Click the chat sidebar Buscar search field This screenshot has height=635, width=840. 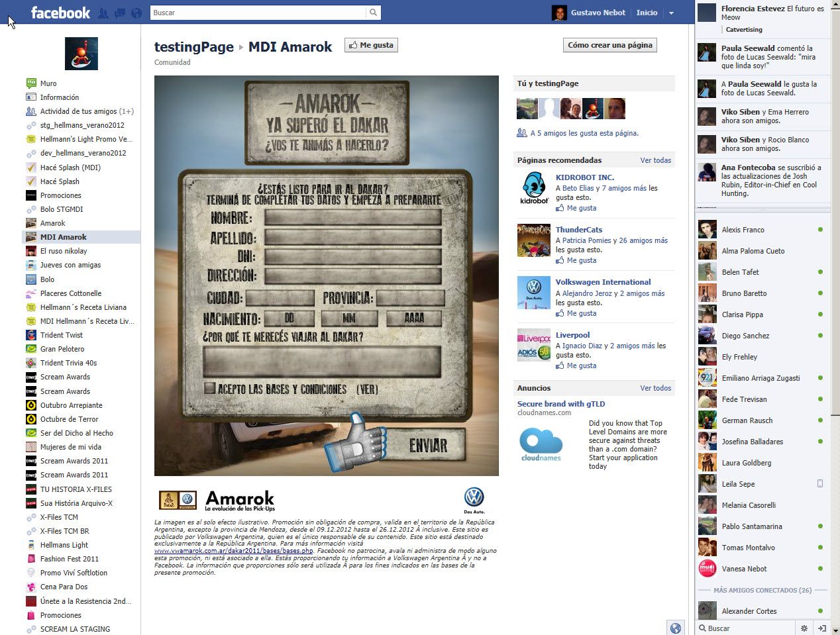746,628
